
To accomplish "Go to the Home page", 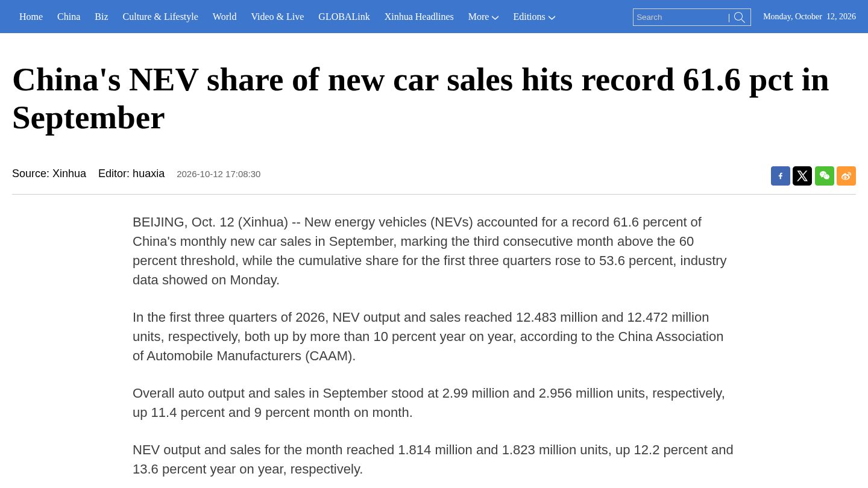I will (31, 17).
